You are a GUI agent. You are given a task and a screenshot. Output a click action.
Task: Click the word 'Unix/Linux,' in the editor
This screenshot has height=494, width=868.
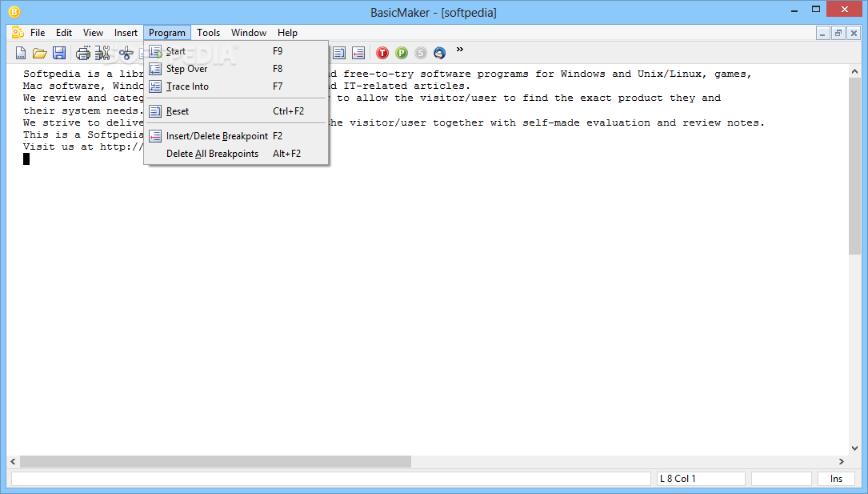(672, 74)
